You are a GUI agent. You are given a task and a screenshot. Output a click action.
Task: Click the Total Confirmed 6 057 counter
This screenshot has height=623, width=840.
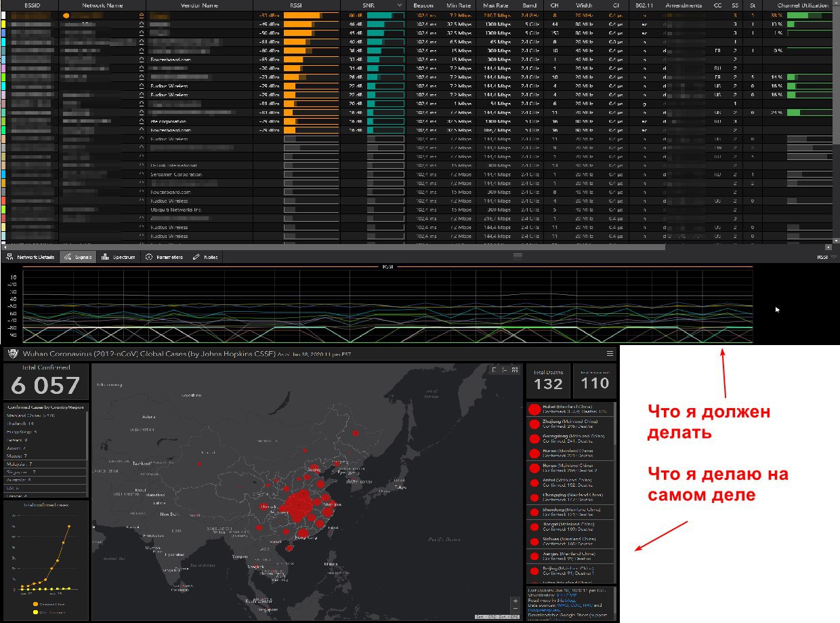coord(46,381)
